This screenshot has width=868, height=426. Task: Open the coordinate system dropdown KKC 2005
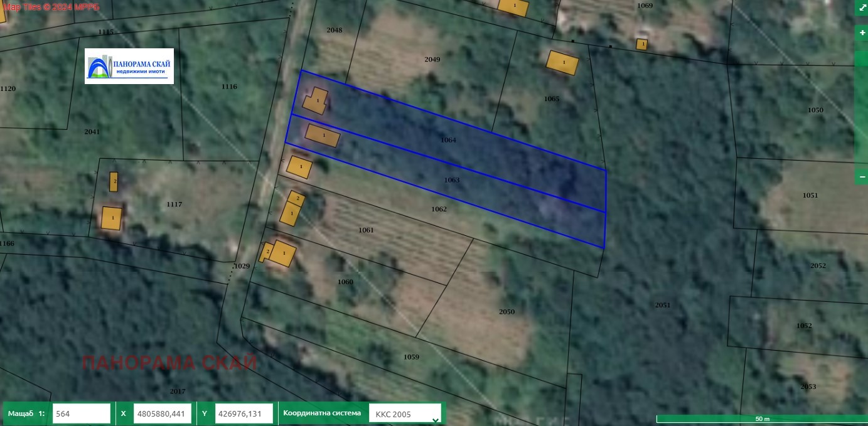tap(405, 414)
